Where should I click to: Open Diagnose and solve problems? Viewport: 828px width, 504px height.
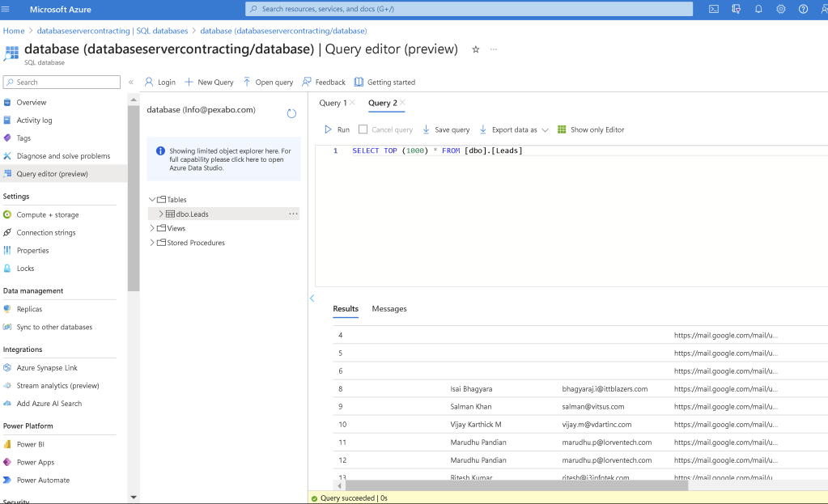tap(63, 155)
